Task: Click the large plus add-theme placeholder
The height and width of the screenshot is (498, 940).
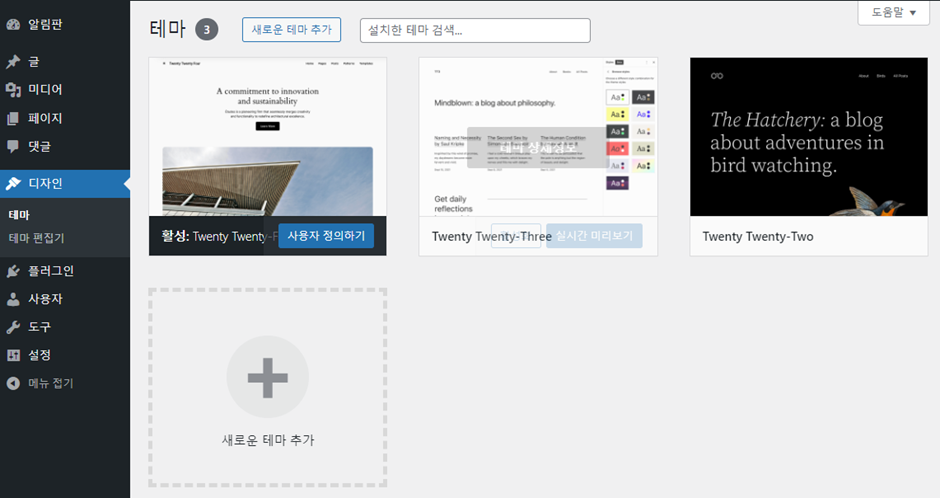Action: (267, 378)
